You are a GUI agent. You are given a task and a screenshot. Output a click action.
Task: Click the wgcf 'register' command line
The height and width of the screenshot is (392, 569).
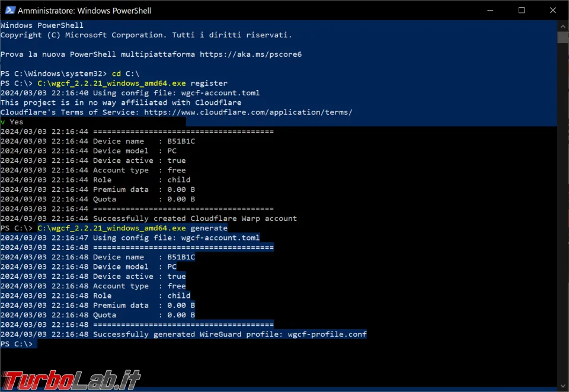(114, 83)
